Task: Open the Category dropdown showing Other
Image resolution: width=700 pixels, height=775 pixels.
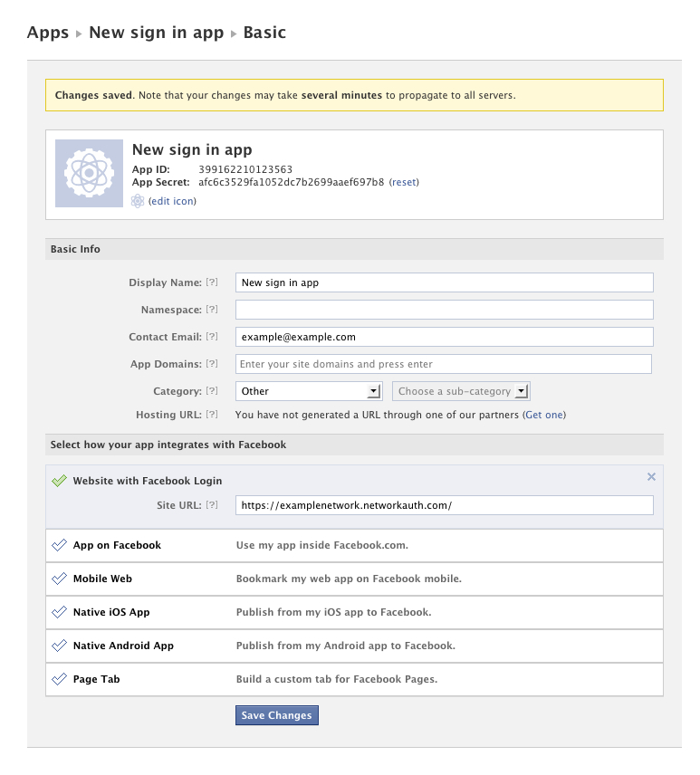Action: point(308,391)
